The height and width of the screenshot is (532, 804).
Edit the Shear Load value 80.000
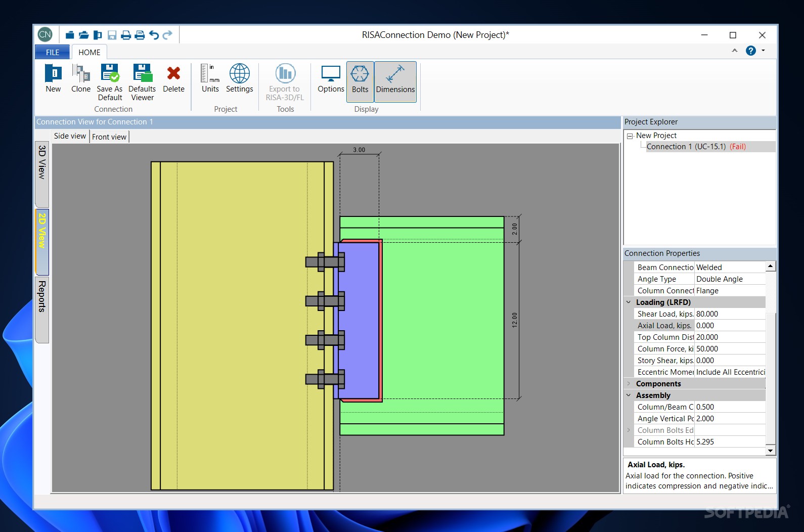pyautogui.click(x=730, y=314)
